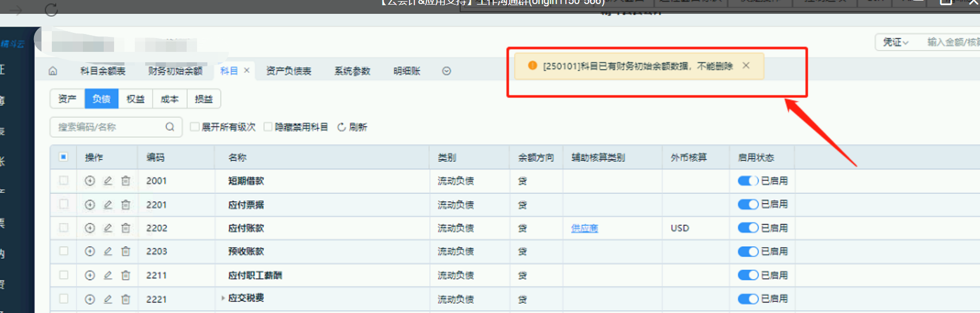Screen dimensions: 980x313
Task: Select the 损益 category button
Action: pyautogui.click(x=203, y=99)
